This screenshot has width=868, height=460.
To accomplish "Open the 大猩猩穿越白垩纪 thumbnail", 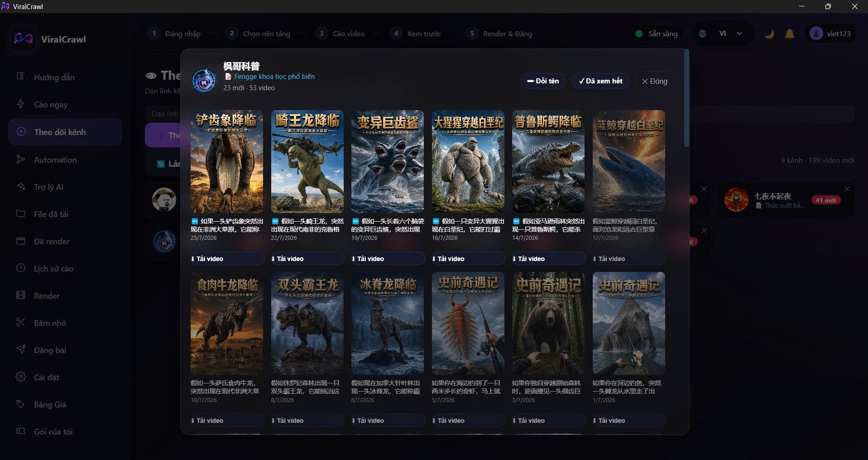I will tap(468, 161).
